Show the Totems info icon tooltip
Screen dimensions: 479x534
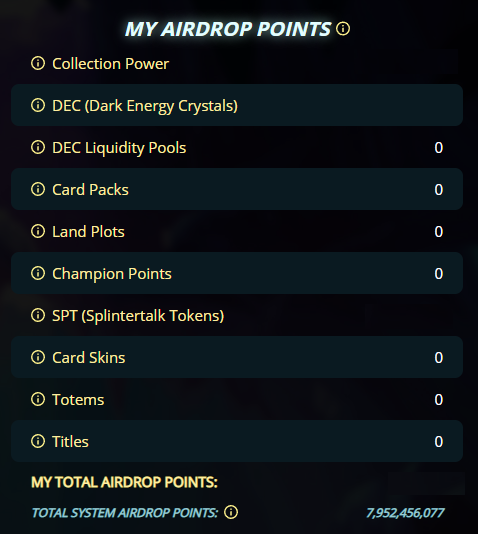coord(38,399)
